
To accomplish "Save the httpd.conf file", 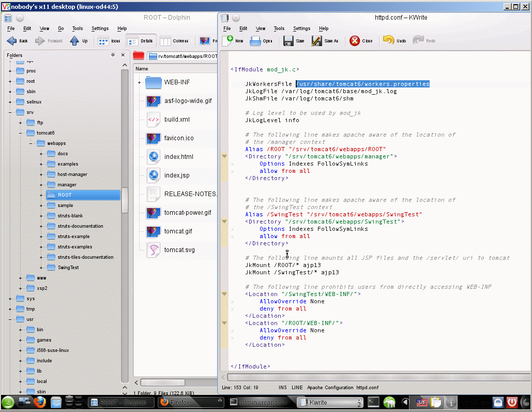I will coord(288,41).
